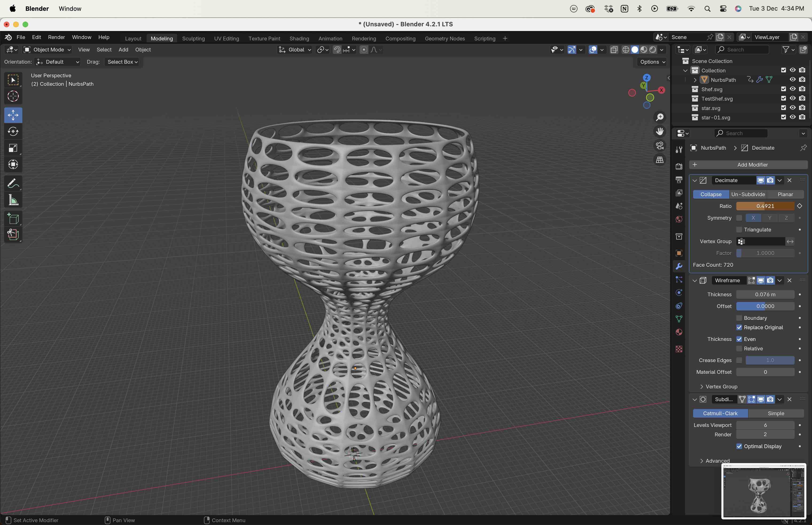Open the File menu
The image size is (812, 525).
[x=21, y=37]
